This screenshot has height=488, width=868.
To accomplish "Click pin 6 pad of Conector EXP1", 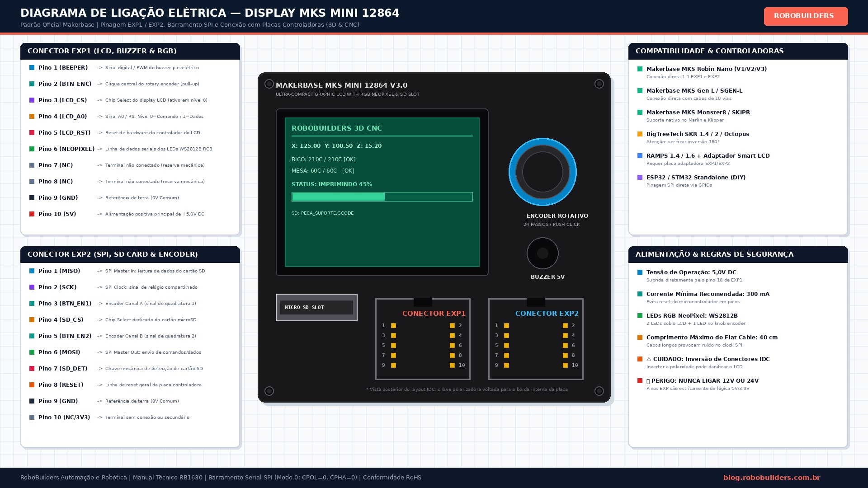I will tap(452, 345).
